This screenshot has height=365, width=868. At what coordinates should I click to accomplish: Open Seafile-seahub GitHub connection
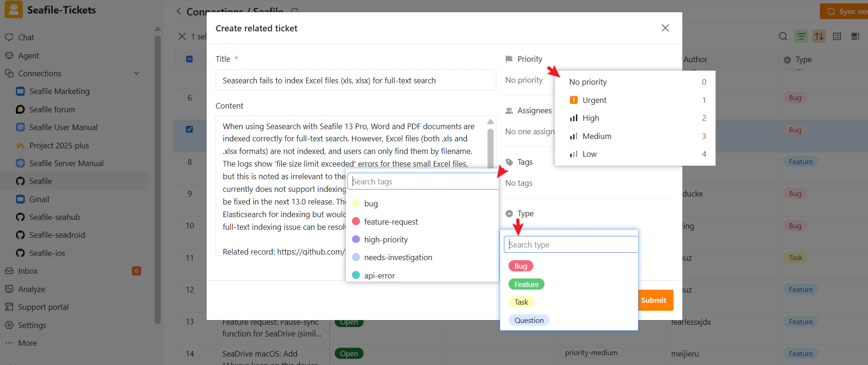pyautogui.click(x=55, y=217)
